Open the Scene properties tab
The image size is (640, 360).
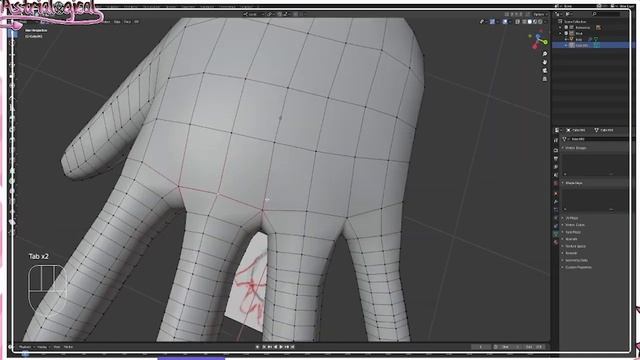(x=556, y=175)
